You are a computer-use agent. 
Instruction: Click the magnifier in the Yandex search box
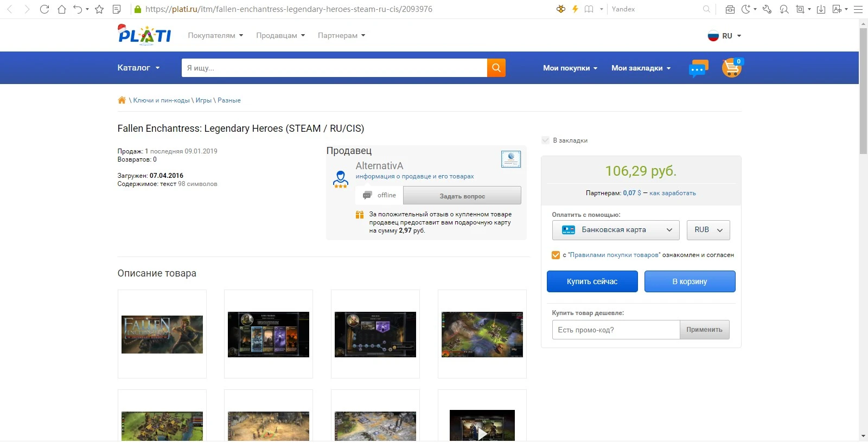(706, 9)
